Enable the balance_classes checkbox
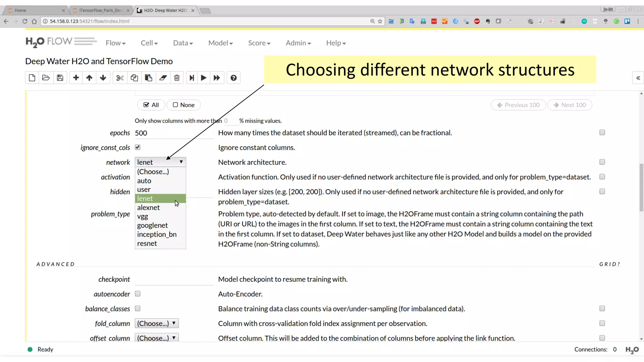Viewport: 644px width, 362px height. point(138,308)
